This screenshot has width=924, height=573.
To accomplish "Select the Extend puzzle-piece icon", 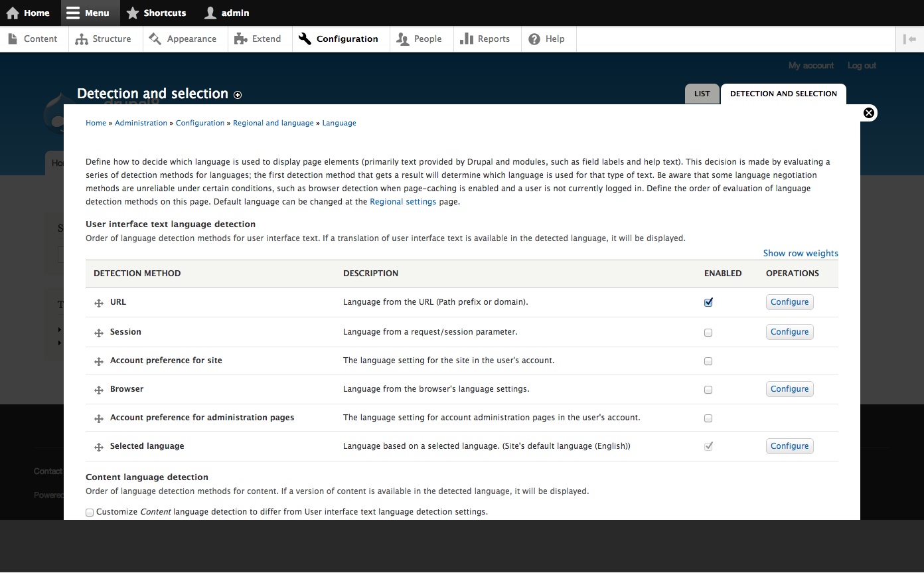I will point(240,39).
